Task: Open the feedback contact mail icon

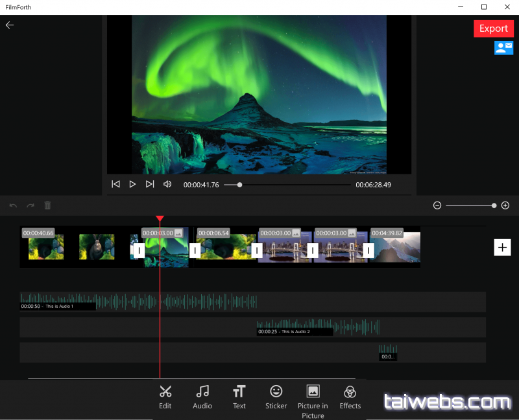Action: (503, 47)
